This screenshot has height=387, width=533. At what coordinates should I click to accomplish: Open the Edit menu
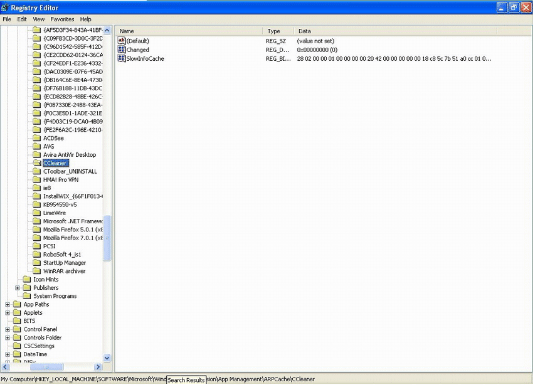[x=22, y=19]
